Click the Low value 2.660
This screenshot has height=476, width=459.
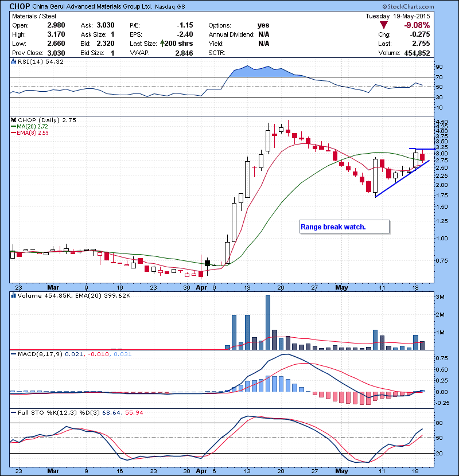coord(56,44)
